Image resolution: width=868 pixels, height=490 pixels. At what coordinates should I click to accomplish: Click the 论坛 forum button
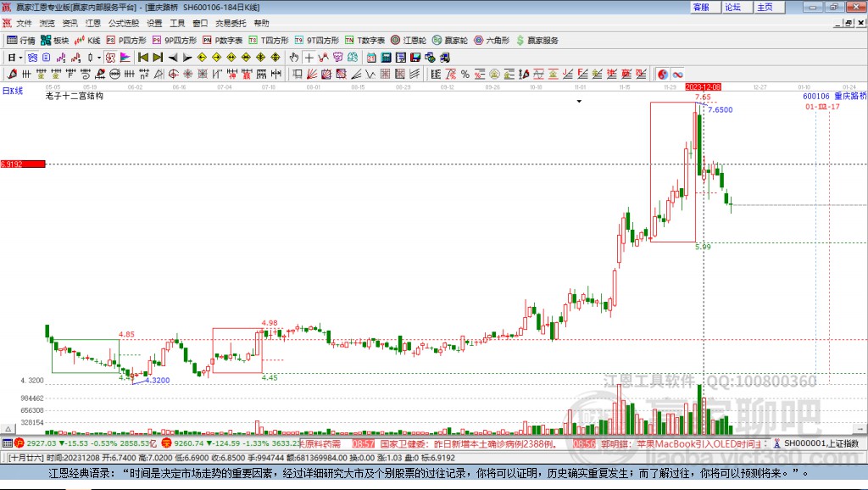[x=737, y=7]
